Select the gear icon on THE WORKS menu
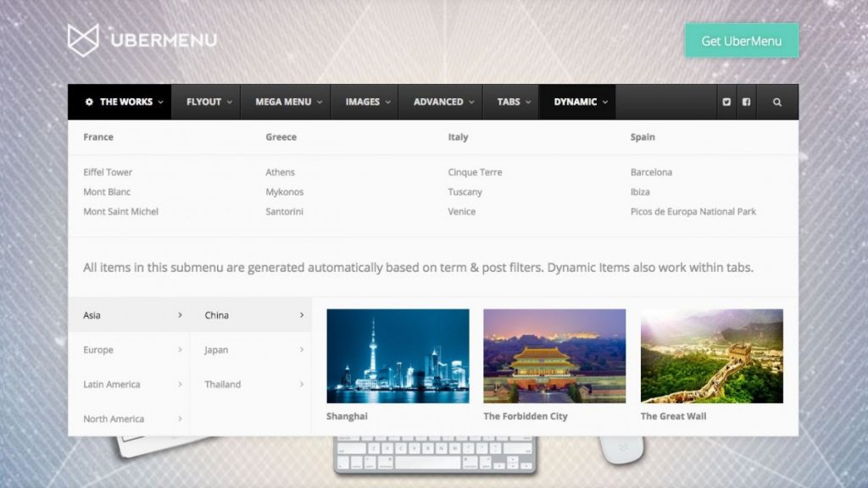This screenshot has width=868, height=488. 90,102
